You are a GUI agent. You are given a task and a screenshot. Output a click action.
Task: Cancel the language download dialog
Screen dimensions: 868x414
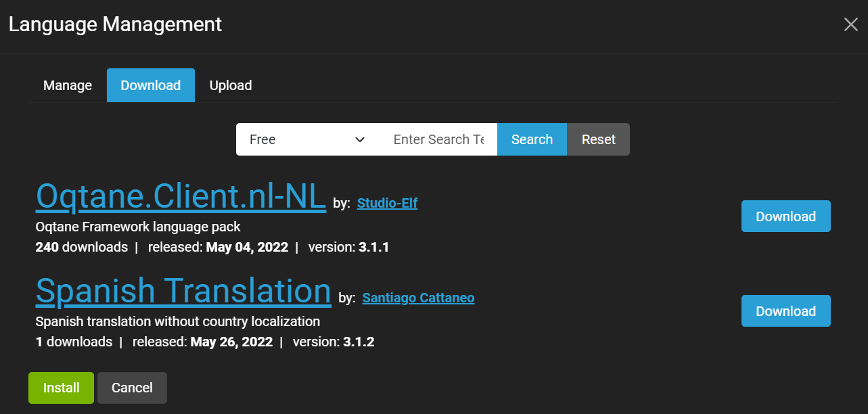[132, 388]
